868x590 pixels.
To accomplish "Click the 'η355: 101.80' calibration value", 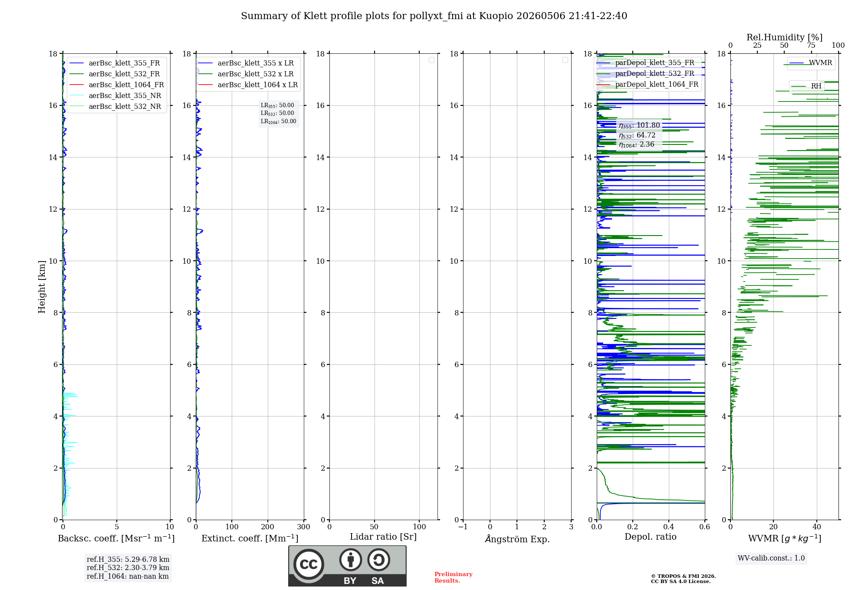I will [x=639, y=125].
